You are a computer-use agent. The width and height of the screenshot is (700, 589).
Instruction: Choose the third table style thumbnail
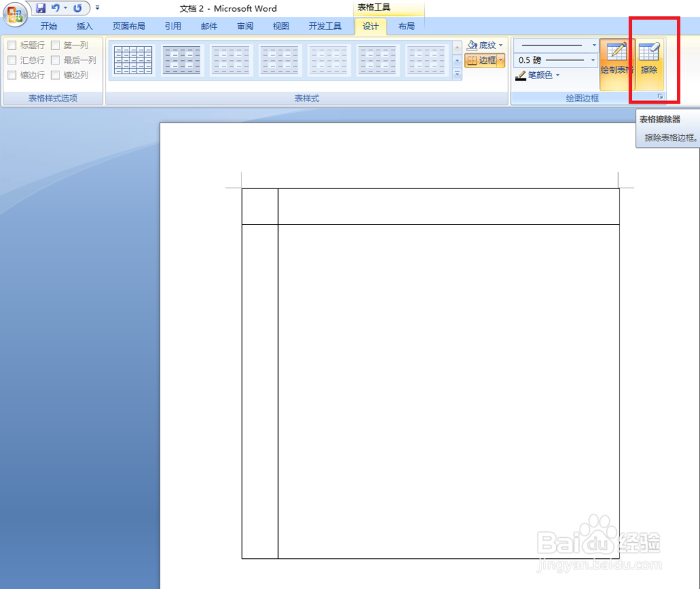point(231,60)
